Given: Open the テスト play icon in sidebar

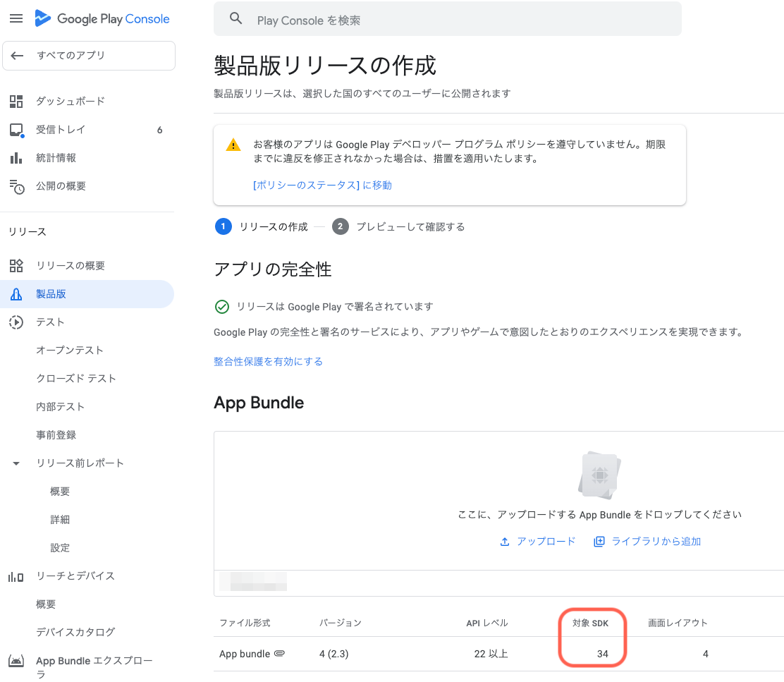Looking at the screenshot, I should (16, 322).
